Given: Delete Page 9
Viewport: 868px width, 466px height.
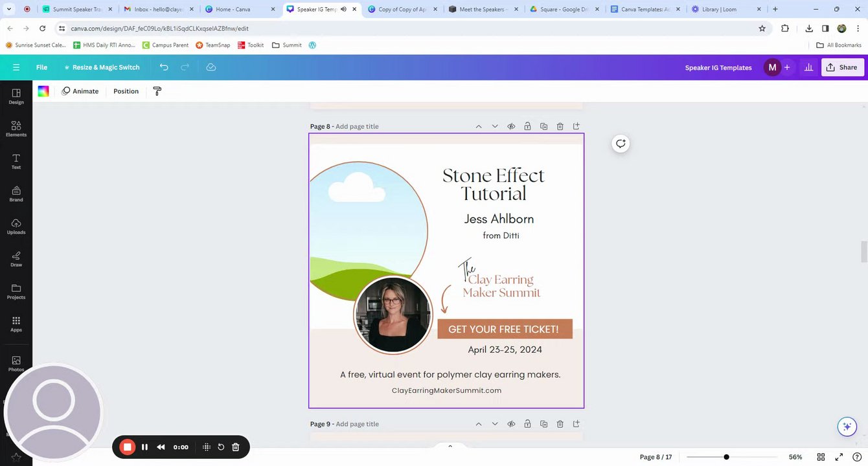Looking at the screenshot, I should [560, 424].
